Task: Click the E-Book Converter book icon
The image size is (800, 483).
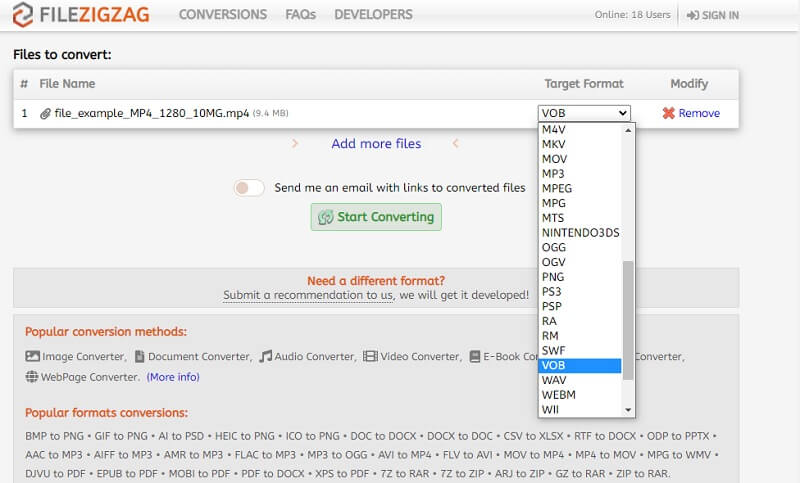Action: coord(474,356)
